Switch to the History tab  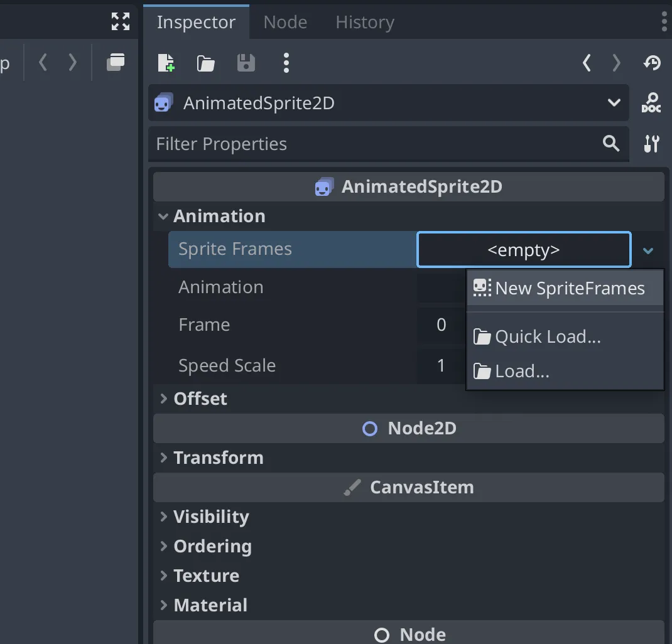(x=365, y=23)
